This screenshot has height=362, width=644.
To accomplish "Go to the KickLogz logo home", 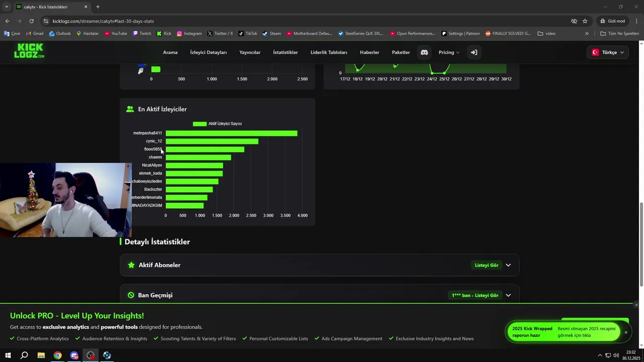I will 29,51.
